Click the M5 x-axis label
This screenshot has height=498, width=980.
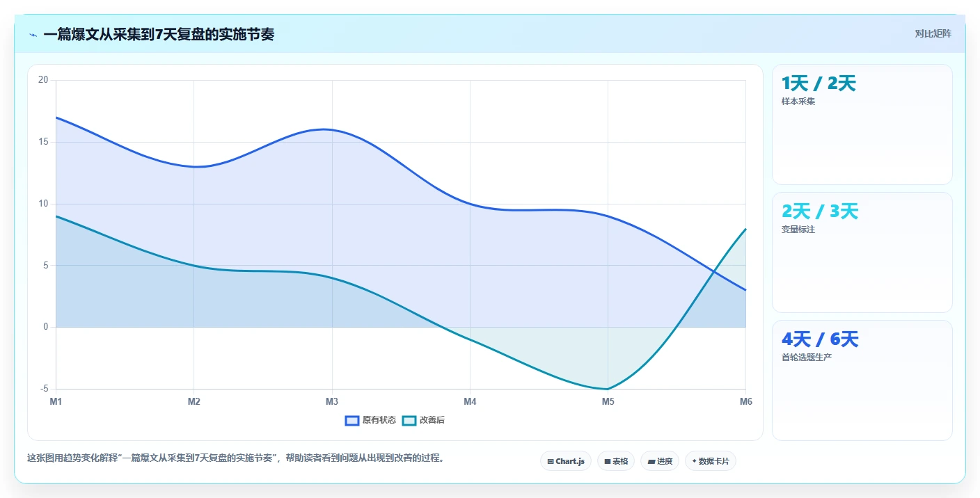click(x=608, y=401)
